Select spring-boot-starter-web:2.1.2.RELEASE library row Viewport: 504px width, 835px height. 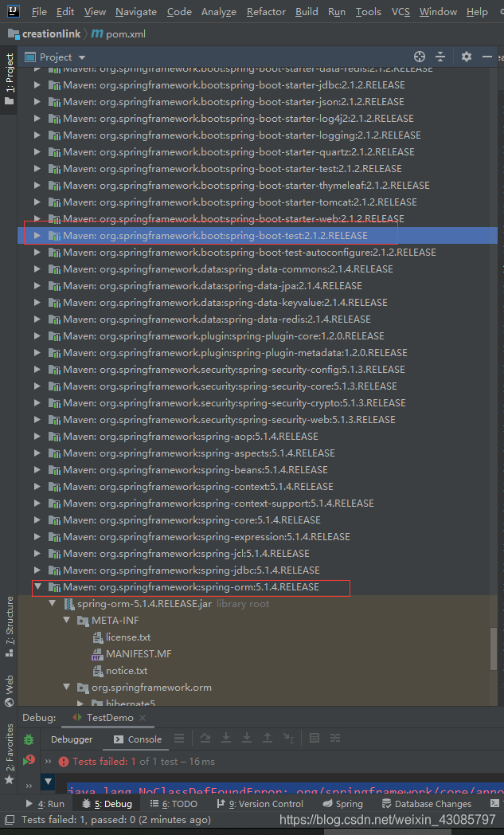point(258,219)
